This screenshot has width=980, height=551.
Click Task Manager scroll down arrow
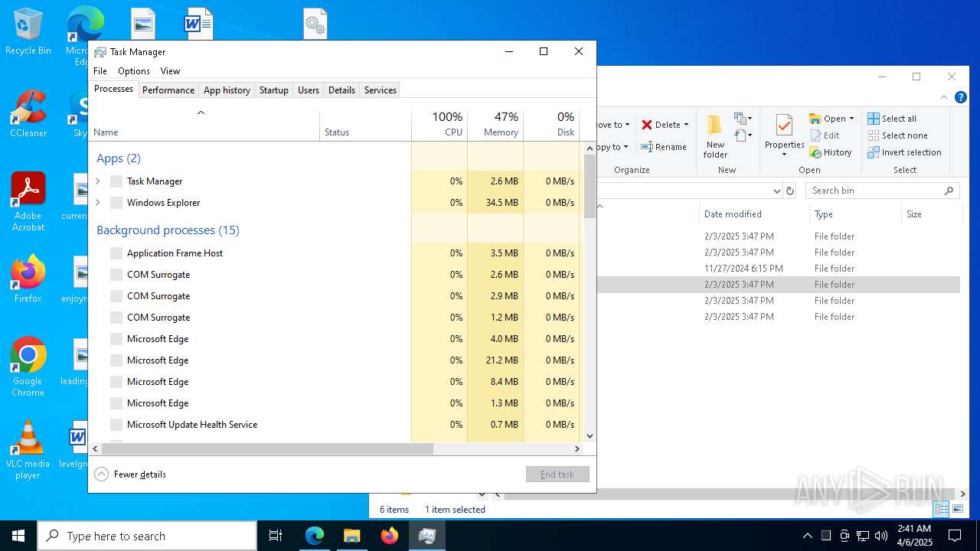tap(590, 436)
